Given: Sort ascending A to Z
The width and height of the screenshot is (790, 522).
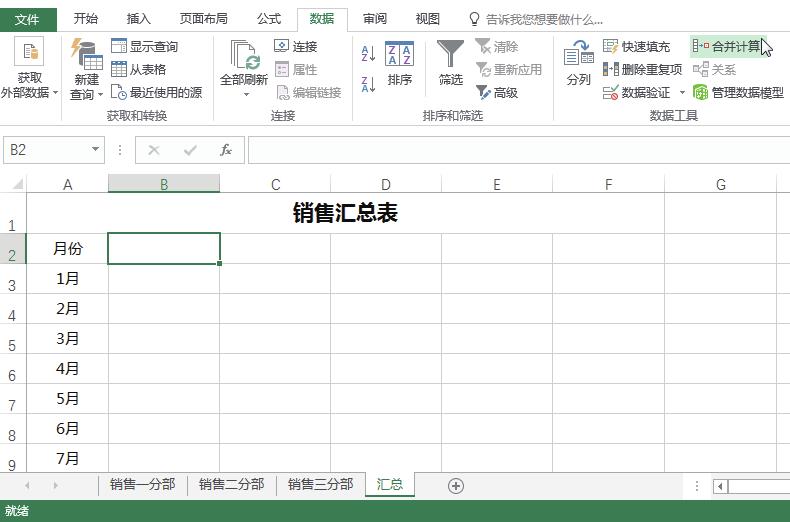Looking at the screenshot, I should [x=368, y=53].
